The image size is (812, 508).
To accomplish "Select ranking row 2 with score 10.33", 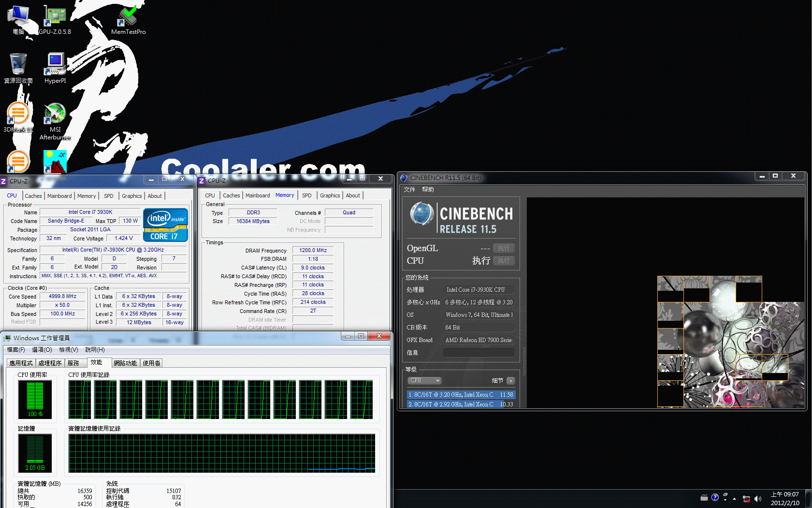I will [x=461, y=404].
